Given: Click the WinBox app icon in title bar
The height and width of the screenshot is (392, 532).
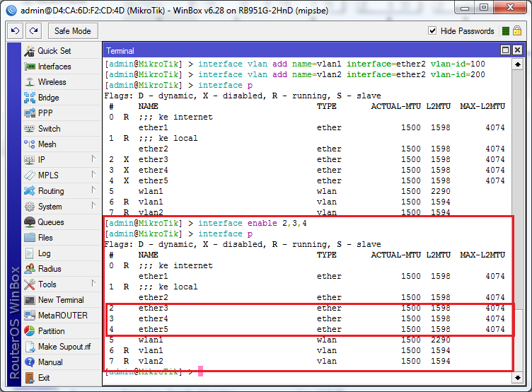Looking at the screenshot, I should pos(11,11).
